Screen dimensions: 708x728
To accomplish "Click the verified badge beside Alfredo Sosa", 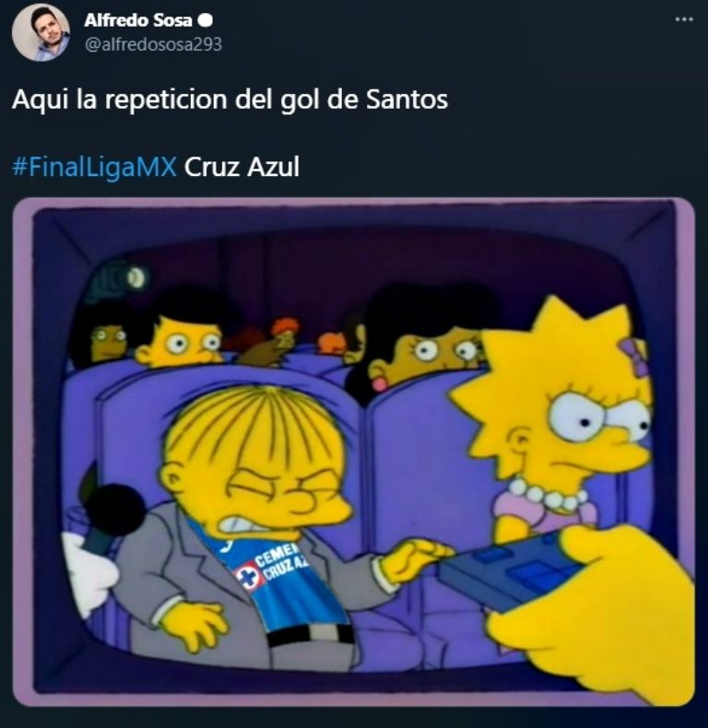I will pos(205,20).
